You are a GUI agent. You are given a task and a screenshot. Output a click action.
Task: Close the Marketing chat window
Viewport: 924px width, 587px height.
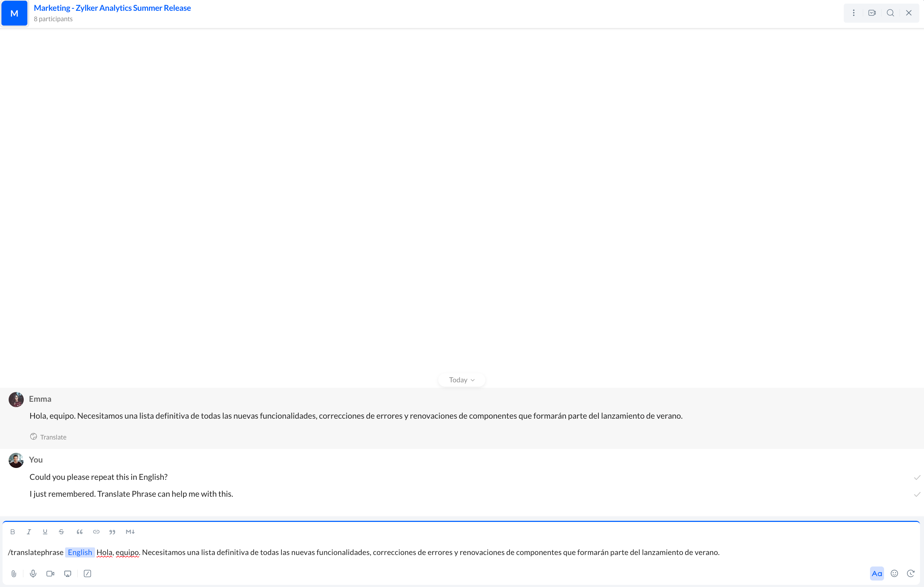click(909, 13)
